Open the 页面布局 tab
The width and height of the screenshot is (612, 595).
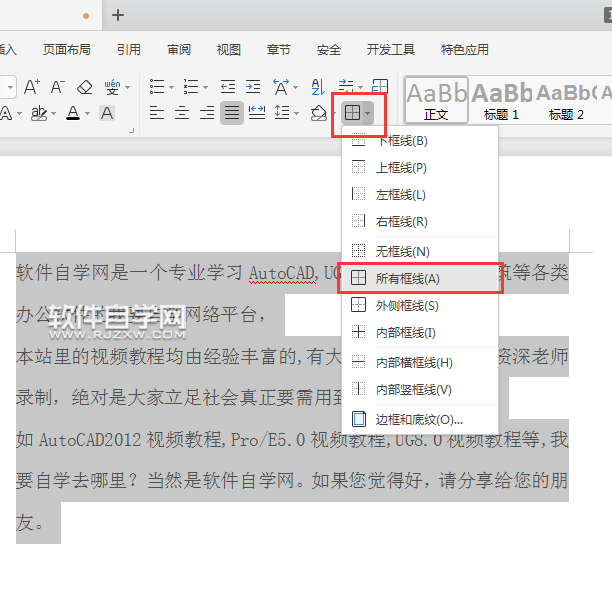click(67, 50)
